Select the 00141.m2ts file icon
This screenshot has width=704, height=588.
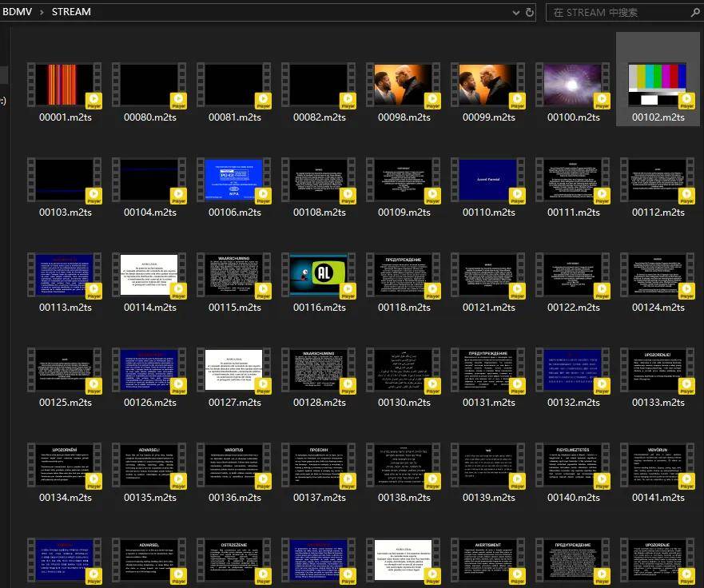tap(658, 466)
